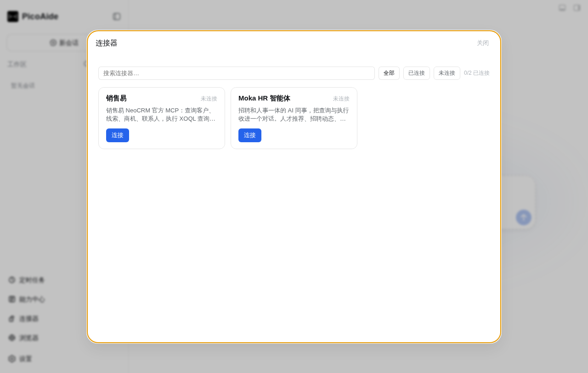Image resolution: width=588 pixels, height=373 pixels.
Task: Collapse sidebar with panel toggle icon
Action: 117,17
